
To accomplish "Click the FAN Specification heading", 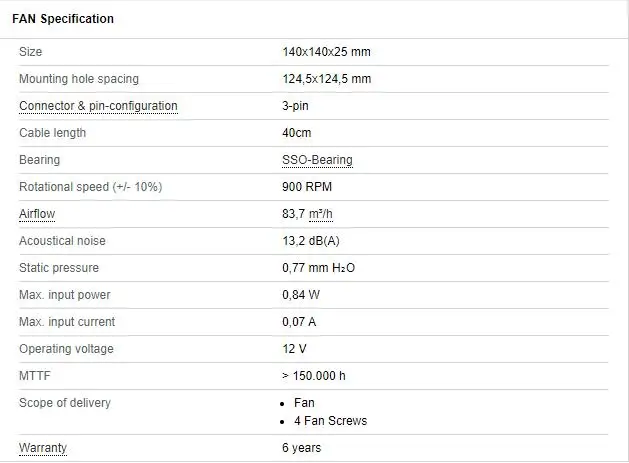I will pyautogui.click(x=62, y=19).
